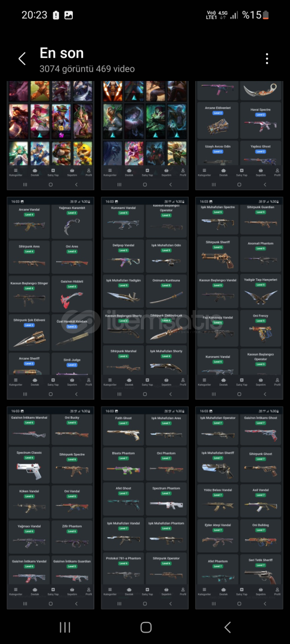The width and height of the screenshot is (290, 644).
Task: Tap the signal strength bars icon
Action: point(234,15)
